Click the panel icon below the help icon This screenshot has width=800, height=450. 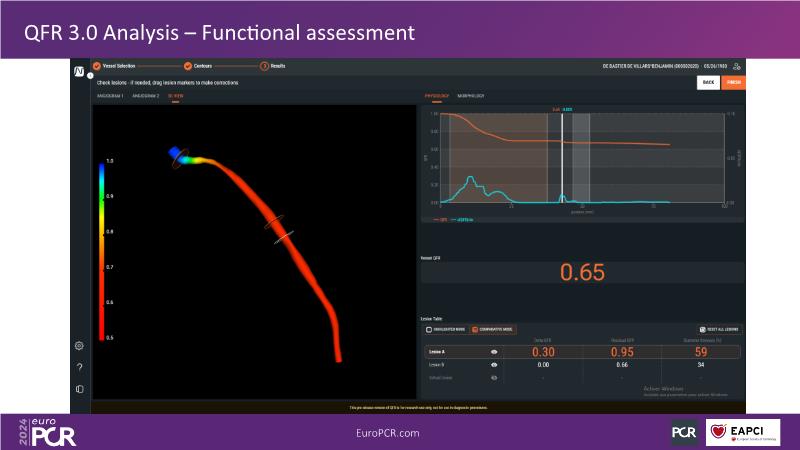[79, 388]
